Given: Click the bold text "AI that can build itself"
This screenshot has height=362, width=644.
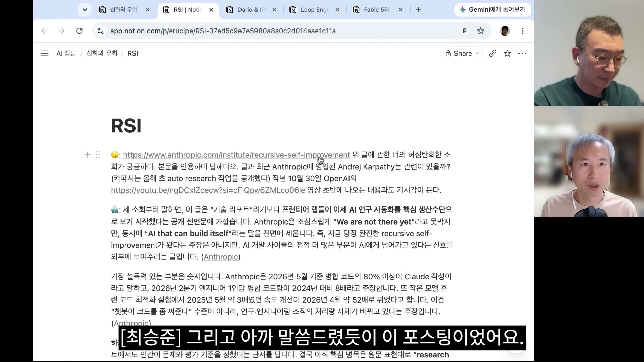Looking at the screenshot, I should pyautogui.click(x=188, y=233).
